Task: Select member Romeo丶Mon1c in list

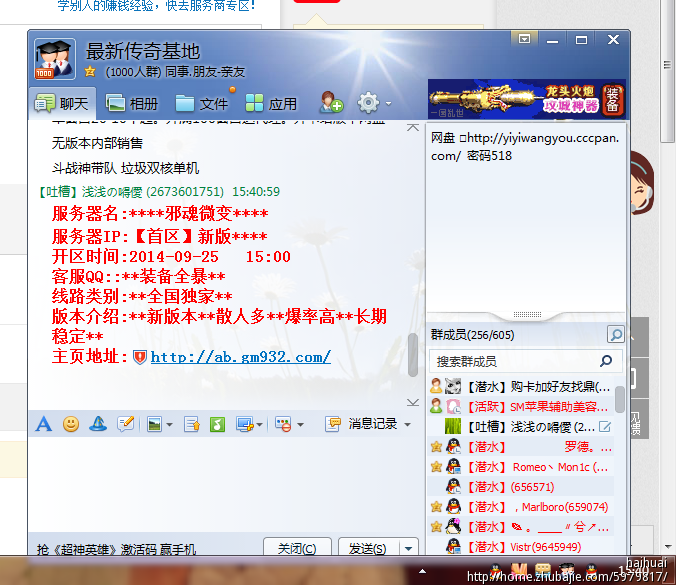Action: point(521,467)
